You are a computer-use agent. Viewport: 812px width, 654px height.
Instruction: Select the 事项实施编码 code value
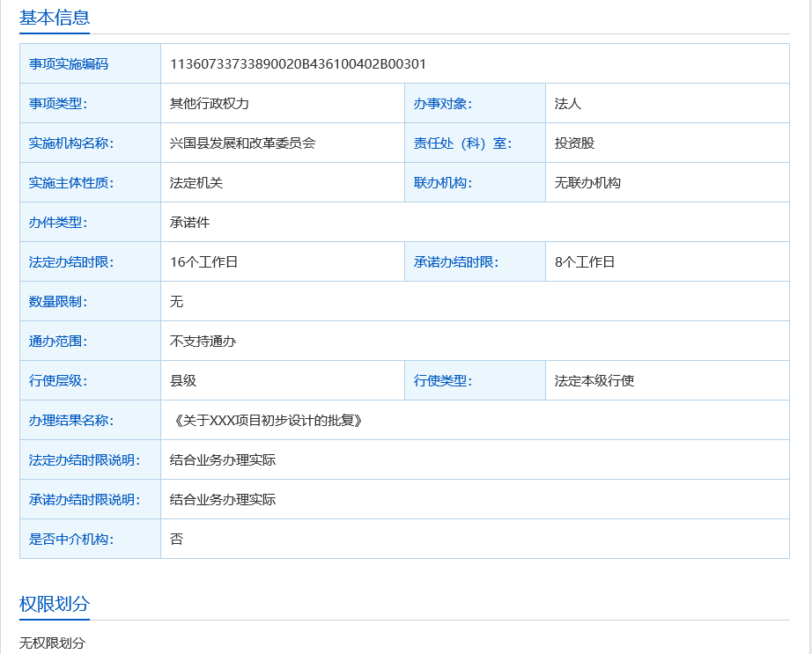pos(298,63)
